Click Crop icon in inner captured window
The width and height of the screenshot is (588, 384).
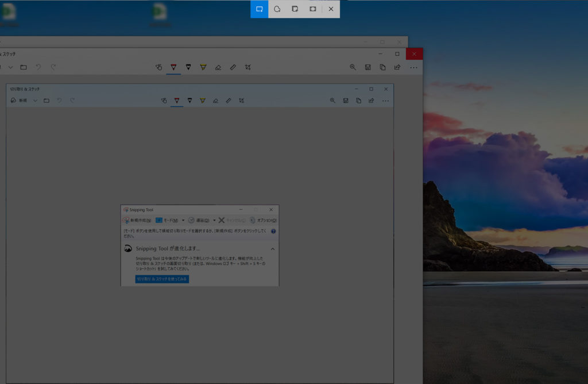pos(241,101)
